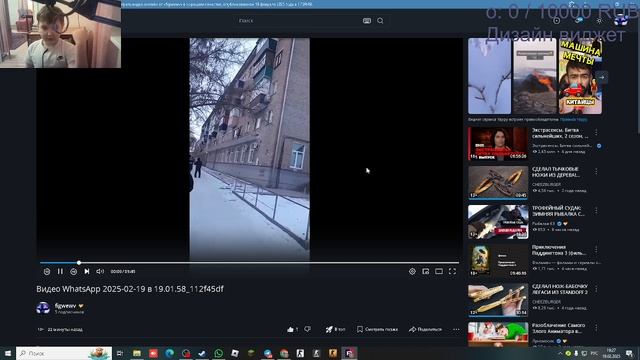Open the figwewv channel name link
The image size is (640, 360).
point(65,305)
